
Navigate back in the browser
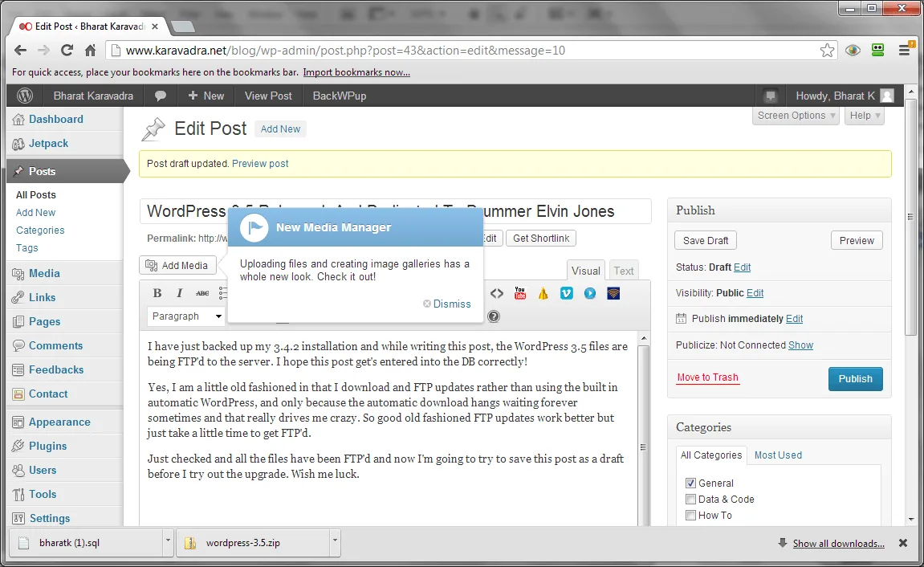pos(20,50)
